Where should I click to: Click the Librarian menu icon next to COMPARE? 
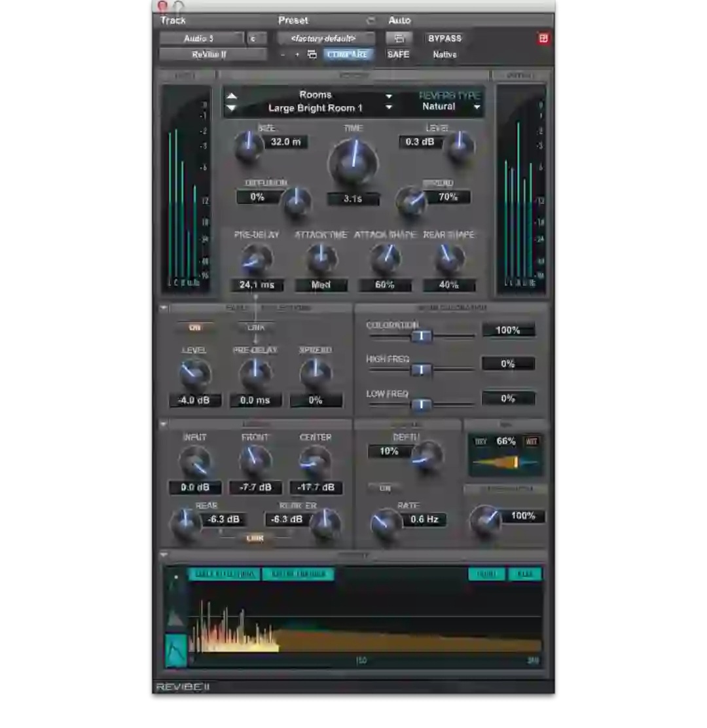tap(312, 54)
